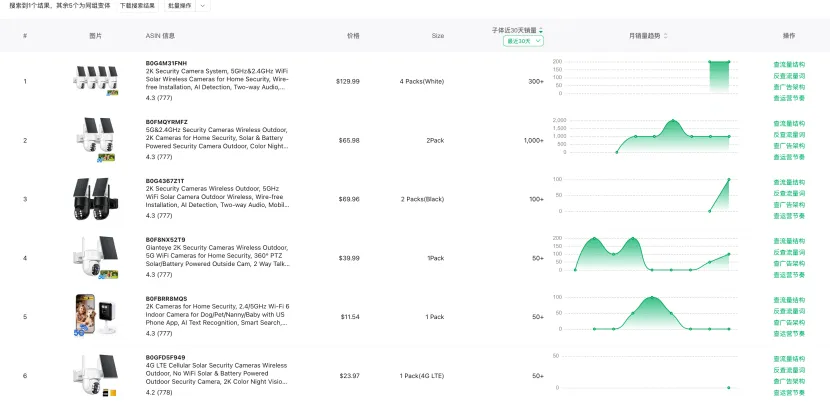Click ASIN B0G4M31FNH title link

(166, 62)
